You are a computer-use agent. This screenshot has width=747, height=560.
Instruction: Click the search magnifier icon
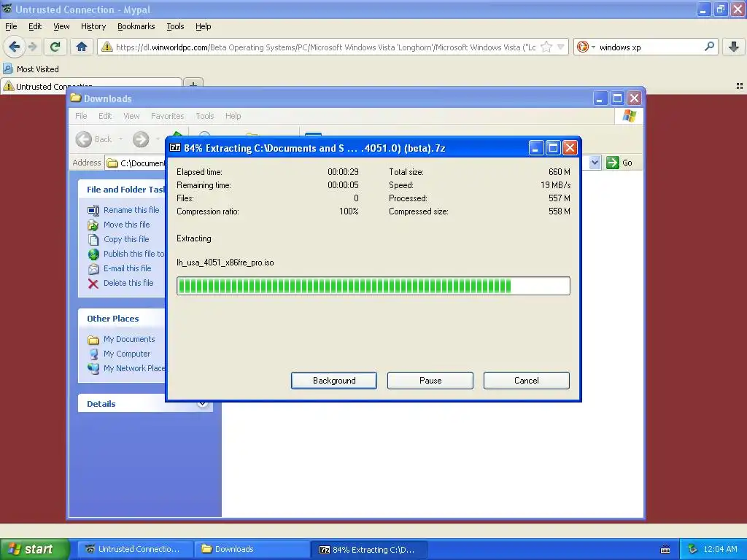coord(709,47)
